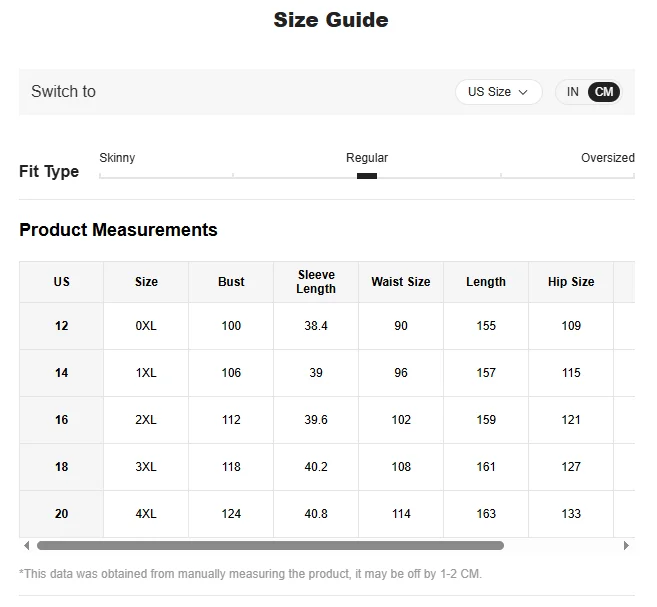
Task: Switch units to IN
Action: click(x=572, y=92)
